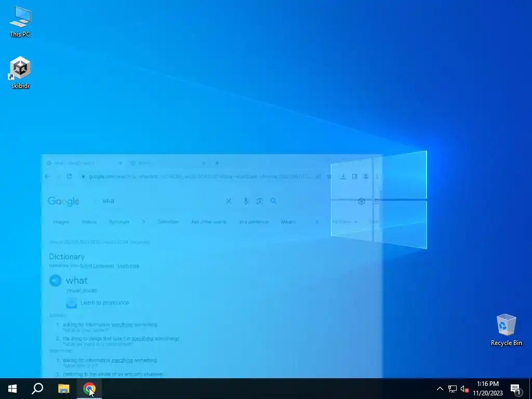Image resolution: width=532 pixels, height=399 pixels.
Task: Filter results by Images
Action: pyautogui.click(x=61, y=222)
